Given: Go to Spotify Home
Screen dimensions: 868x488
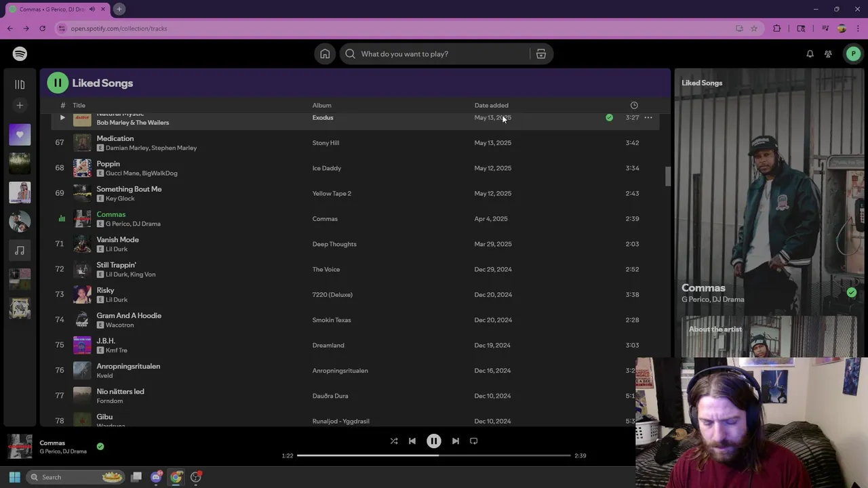Looking at the screenshot, I should (x=325, y=54).
